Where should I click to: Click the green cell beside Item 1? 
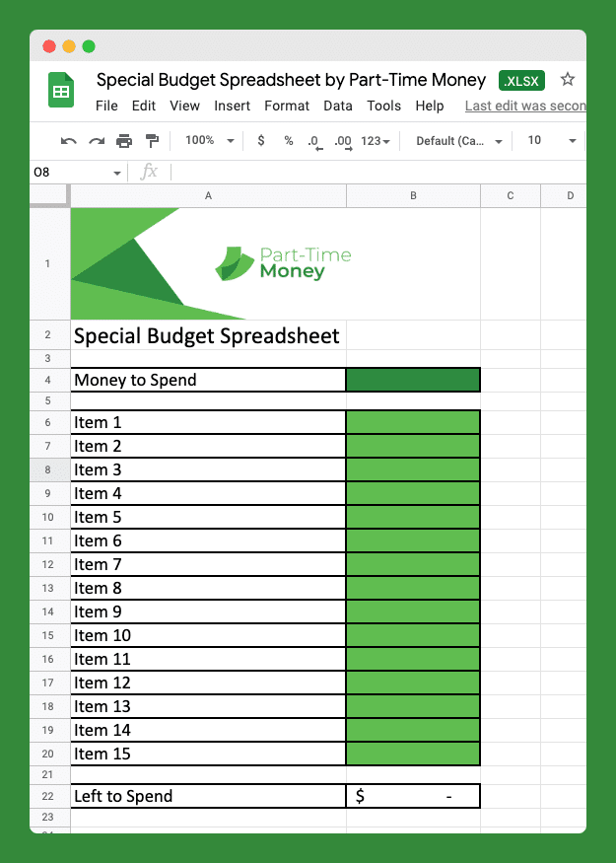tap(413, 422)
